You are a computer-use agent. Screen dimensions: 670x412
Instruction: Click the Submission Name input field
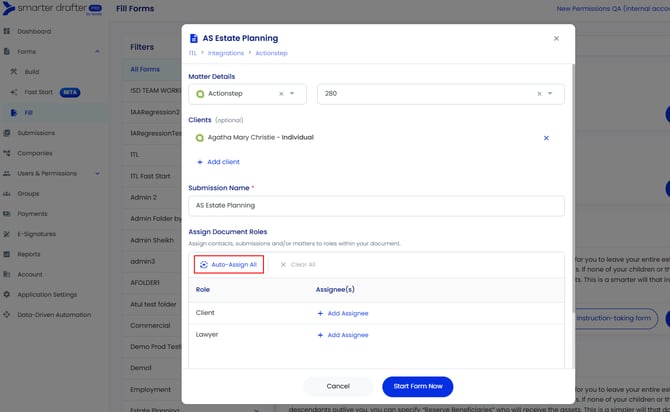[376, 205]
